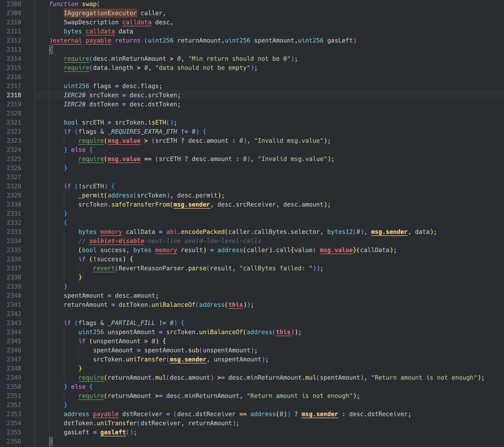The width and height of the screenshot is (504, 447).
Task: Click the this link on the unspentAmount line
Action: click(x=283, y=332)
